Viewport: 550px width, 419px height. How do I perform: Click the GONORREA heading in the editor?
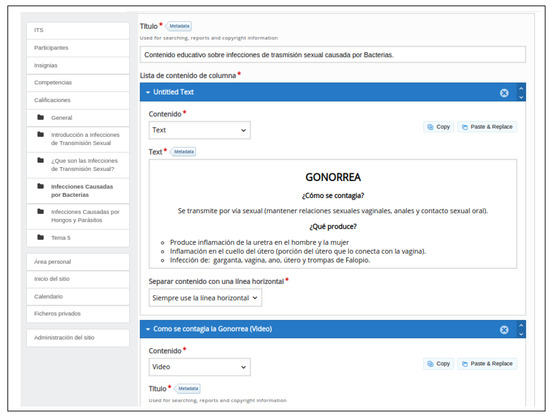[x=333, y=177]
